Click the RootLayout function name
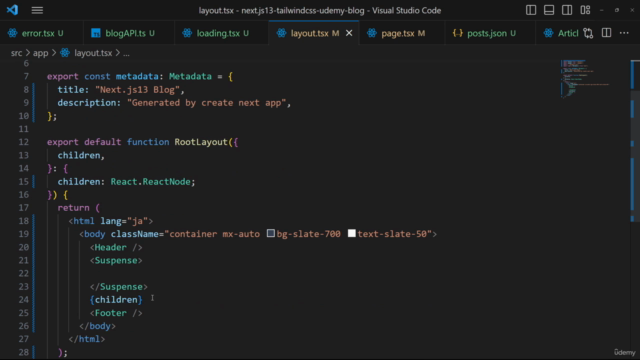The height and width of the screenshot is (360, 640). click(x=201, y=142)
